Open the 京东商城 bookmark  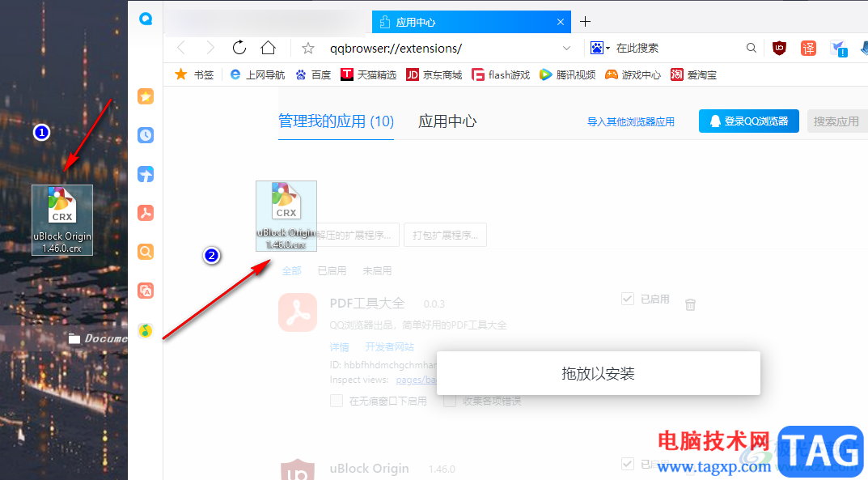tap(434, 74)
